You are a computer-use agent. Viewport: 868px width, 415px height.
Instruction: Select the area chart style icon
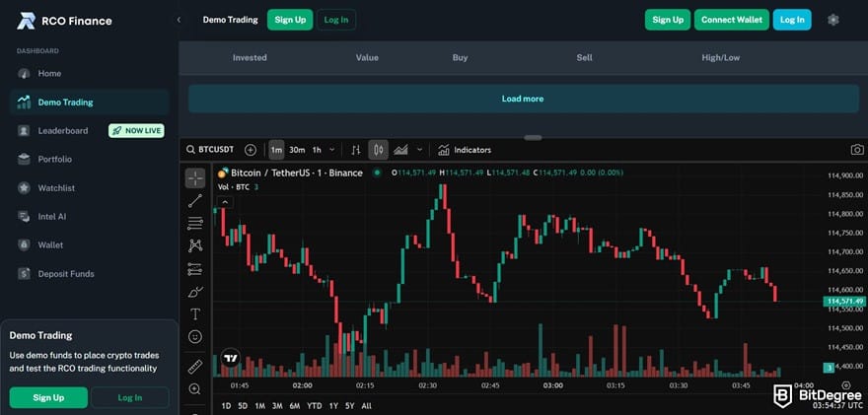[x=400, y=150]
